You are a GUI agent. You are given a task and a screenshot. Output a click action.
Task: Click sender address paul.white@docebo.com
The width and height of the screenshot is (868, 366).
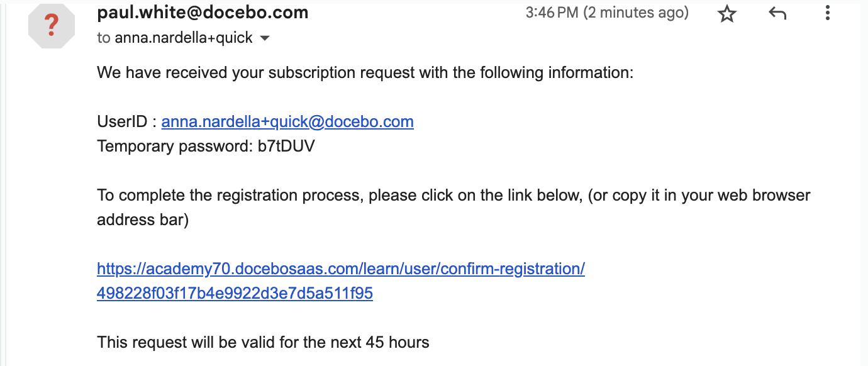click(203, 12)
